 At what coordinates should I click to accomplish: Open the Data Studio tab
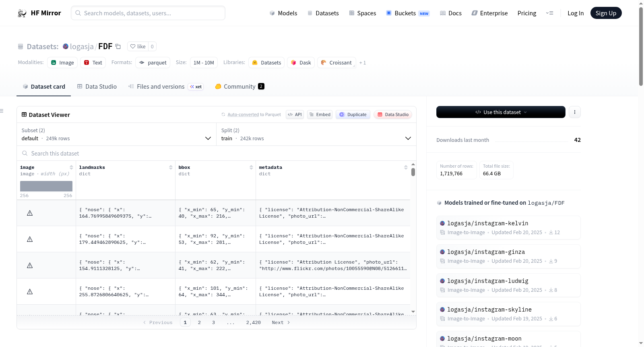tap(97, 87)
